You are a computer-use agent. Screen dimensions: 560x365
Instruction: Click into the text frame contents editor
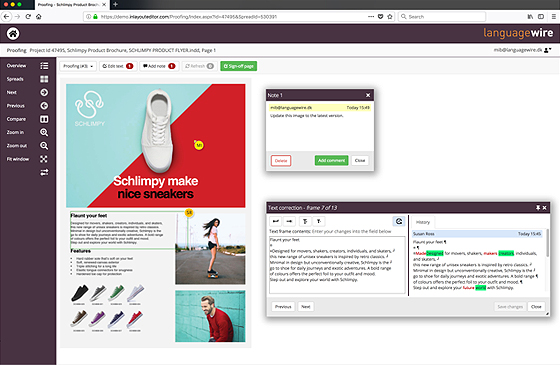[x=337, y=265]
